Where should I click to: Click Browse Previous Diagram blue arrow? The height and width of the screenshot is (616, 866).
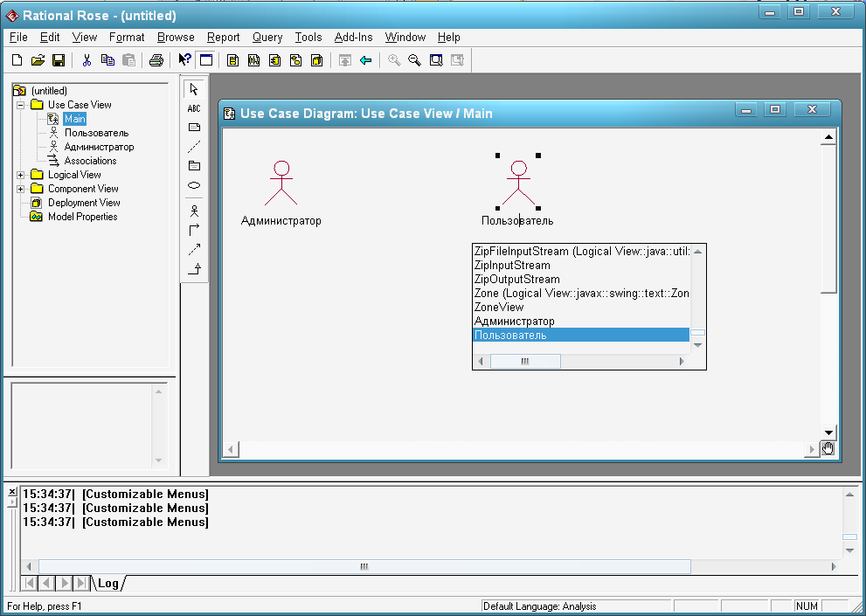tap(365, 60)
